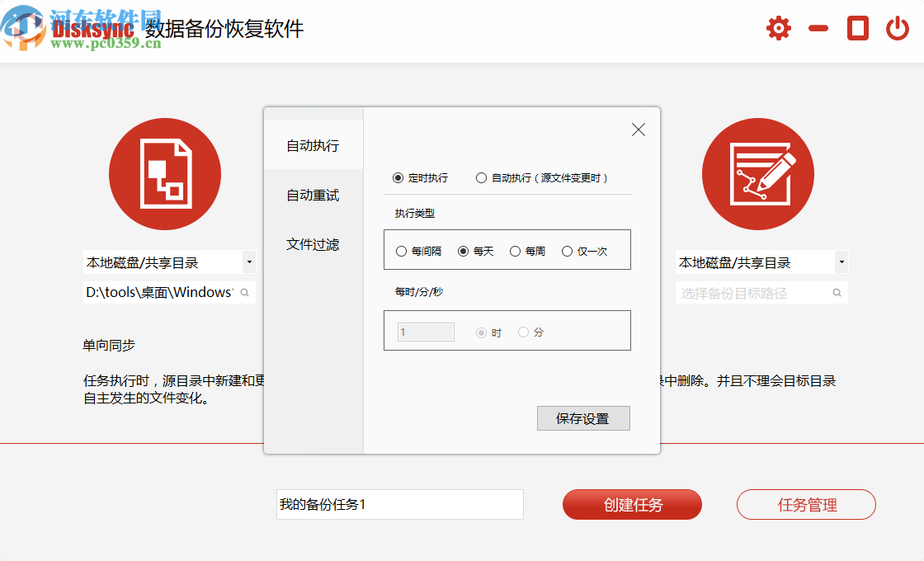The image size is (924, 561).
Task: Enable 自动执行（源文件变更时）mode
Action: pyautogui.click(x=481, y=177)
